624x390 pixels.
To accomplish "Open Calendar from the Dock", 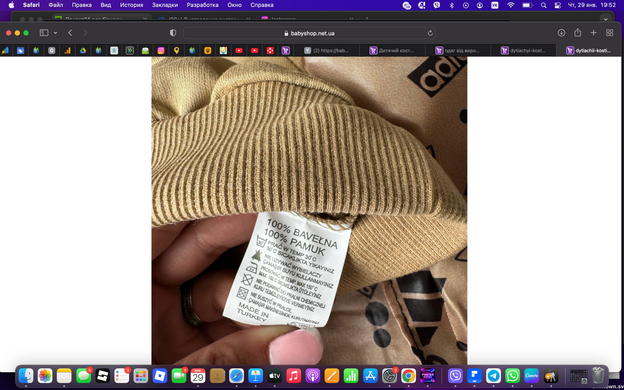I will tap(198, 375).
